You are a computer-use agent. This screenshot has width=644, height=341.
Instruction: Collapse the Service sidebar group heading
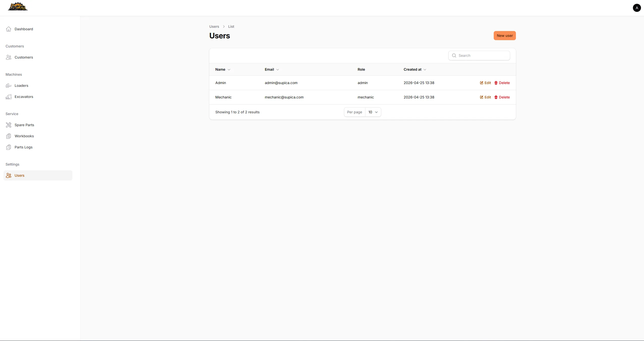click(x=12, y=114)
